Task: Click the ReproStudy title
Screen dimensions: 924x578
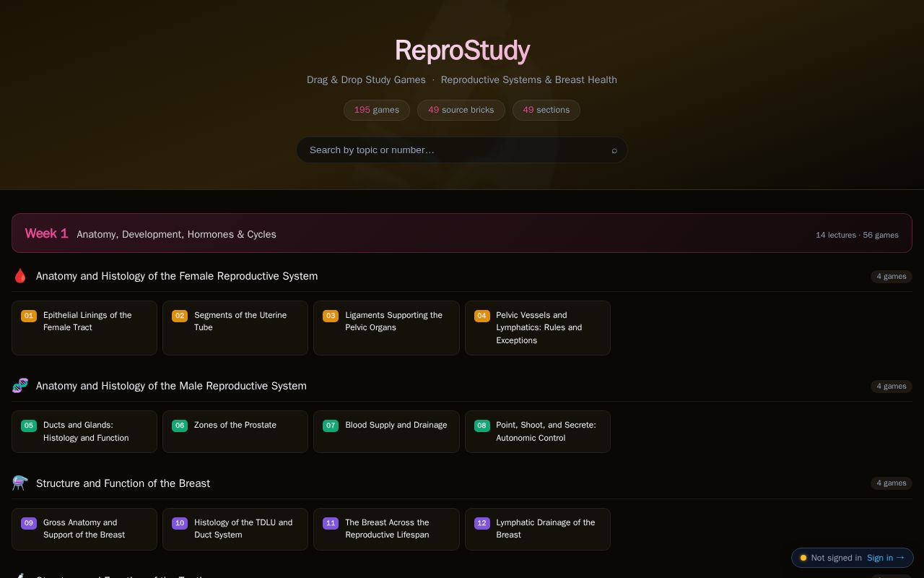Action: [462, 51]
